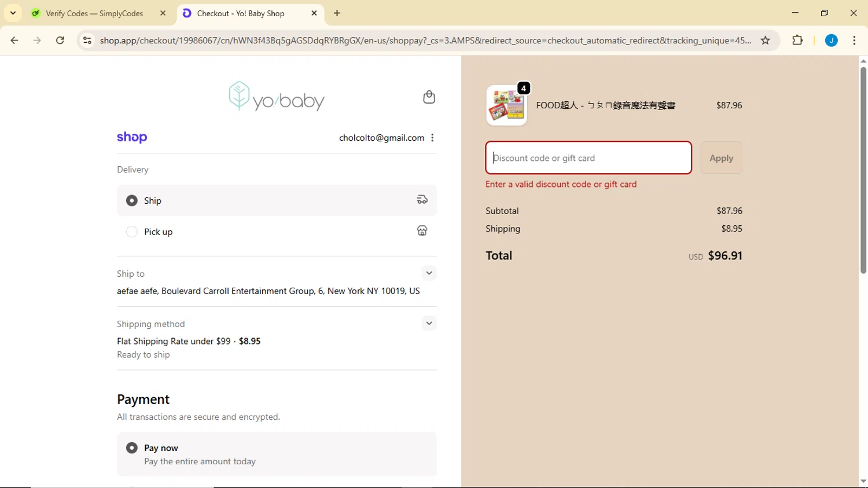Click the scrollbar down arrow
The width and height of the screenshot is (868, 488).
(863, 482)
